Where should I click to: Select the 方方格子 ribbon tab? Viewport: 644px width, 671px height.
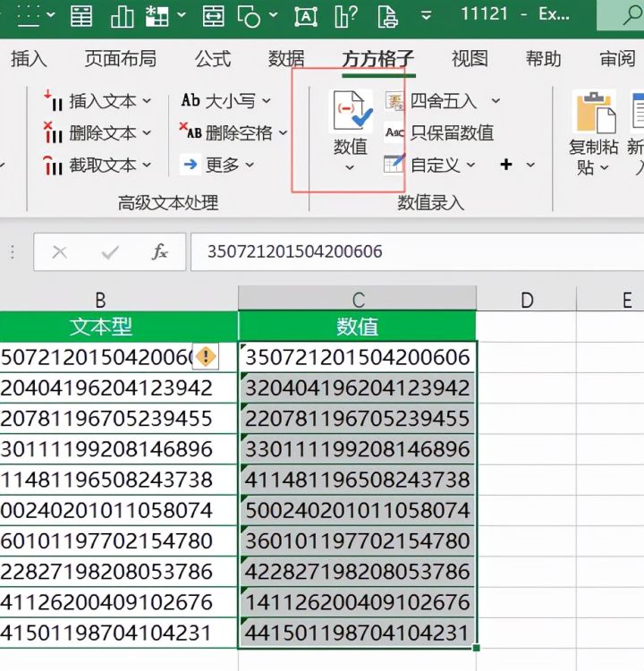(377, 59)
